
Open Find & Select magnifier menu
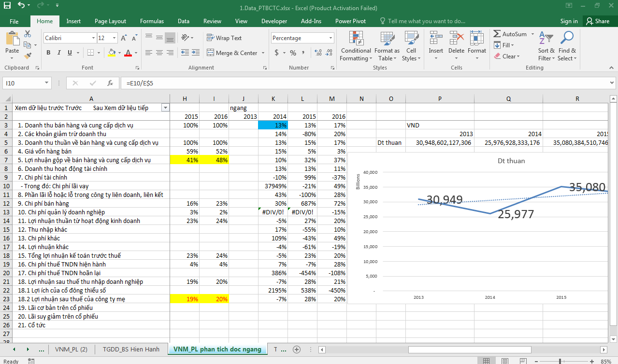567,46
